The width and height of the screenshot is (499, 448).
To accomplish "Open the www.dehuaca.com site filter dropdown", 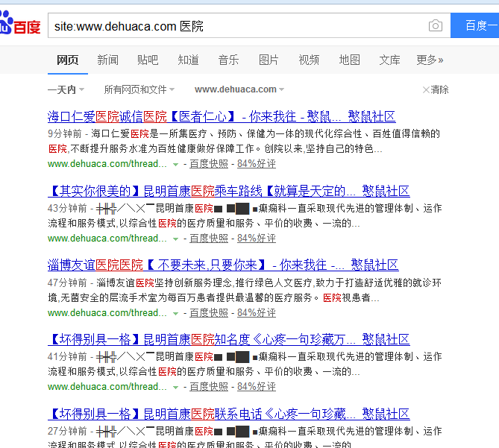I will pos(239,89).
